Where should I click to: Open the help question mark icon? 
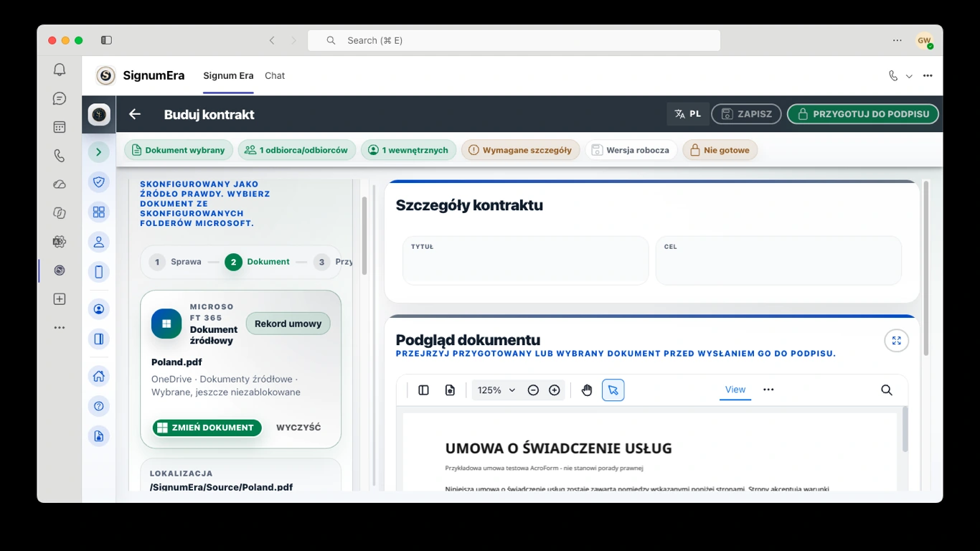99,406
